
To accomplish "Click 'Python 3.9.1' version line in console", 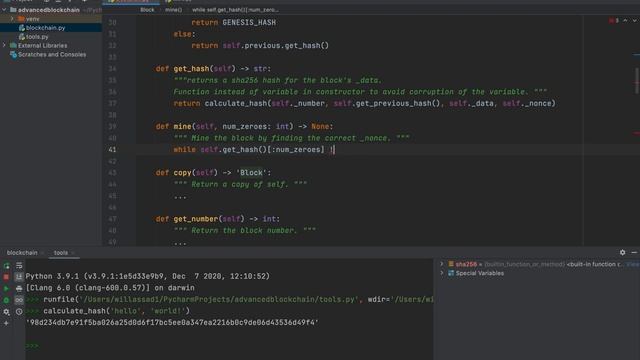I will (147, 276).
